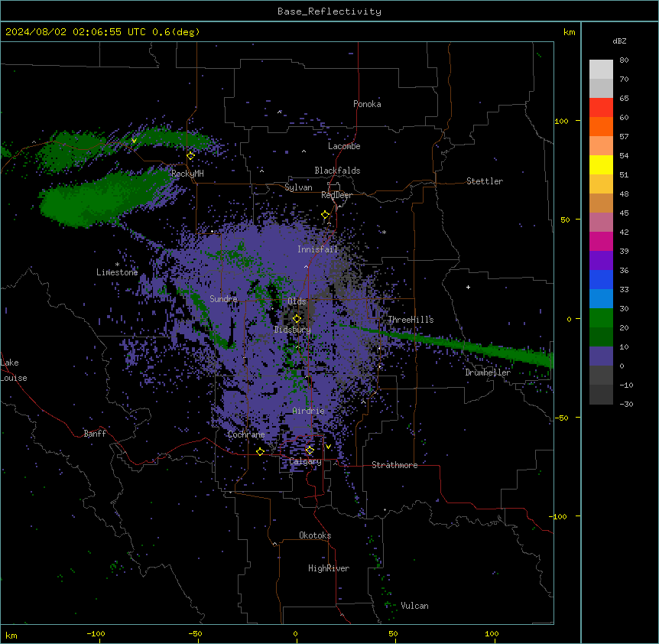This screenshot has width=659, height=644.
Task: Click the Airdrie city label
Action: pos(309,411)
